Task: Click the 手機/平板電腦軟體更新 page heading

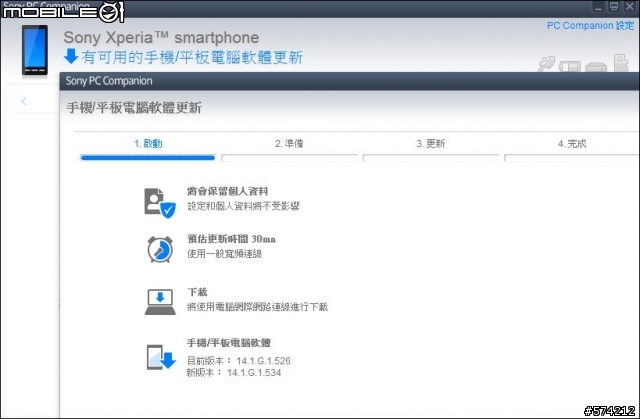Action: pos(134,108)
